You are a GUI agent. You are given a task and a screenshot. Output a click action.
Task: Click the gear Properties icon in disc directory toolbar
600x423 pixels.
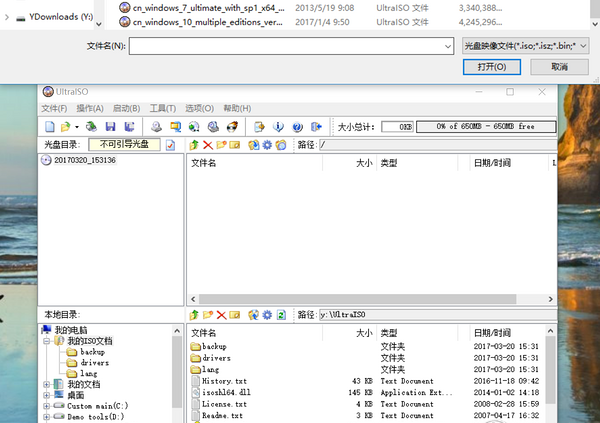[267, 145]
